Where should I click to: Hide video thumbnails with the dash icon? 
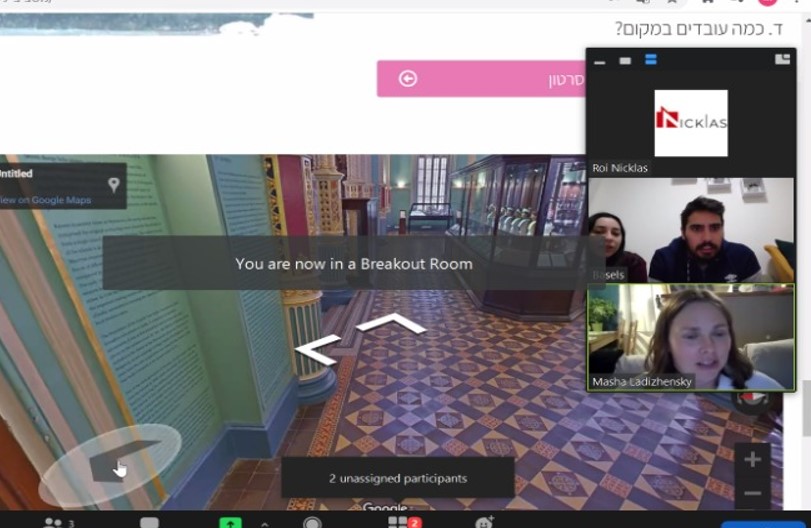(x=599, y=62)
